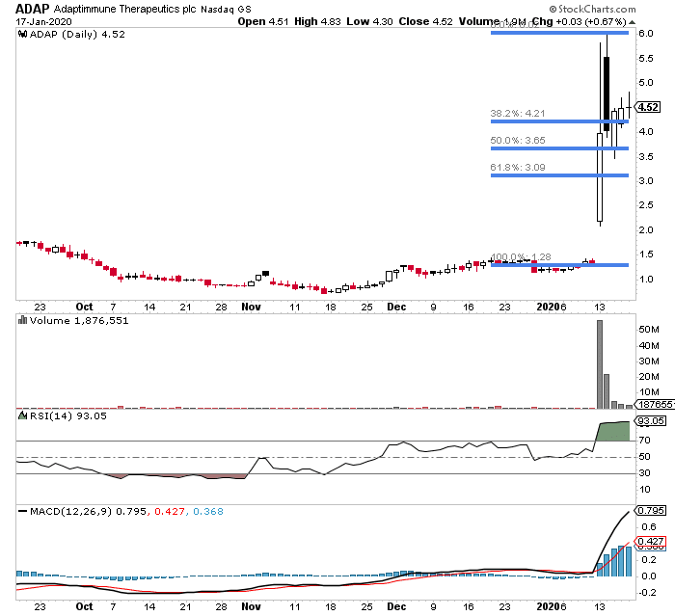Click the date text 17-Jan-2020
Screen dimensions: 675x616
click(x=44, y=21)
